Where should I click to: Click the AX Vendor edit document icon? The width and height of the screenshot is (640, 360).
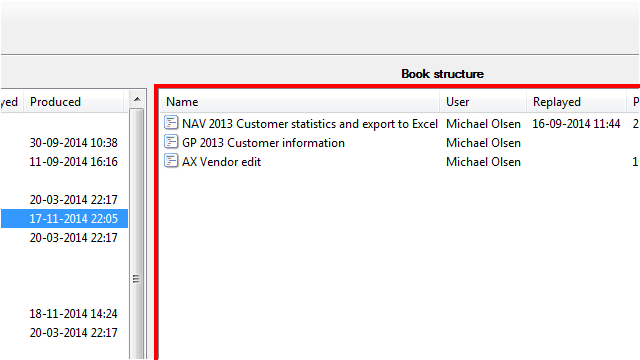[171, 160]
